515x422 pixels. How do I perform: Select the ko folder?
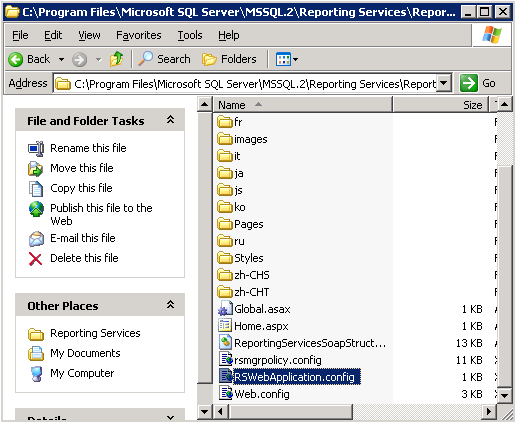[x=231, y=207]
